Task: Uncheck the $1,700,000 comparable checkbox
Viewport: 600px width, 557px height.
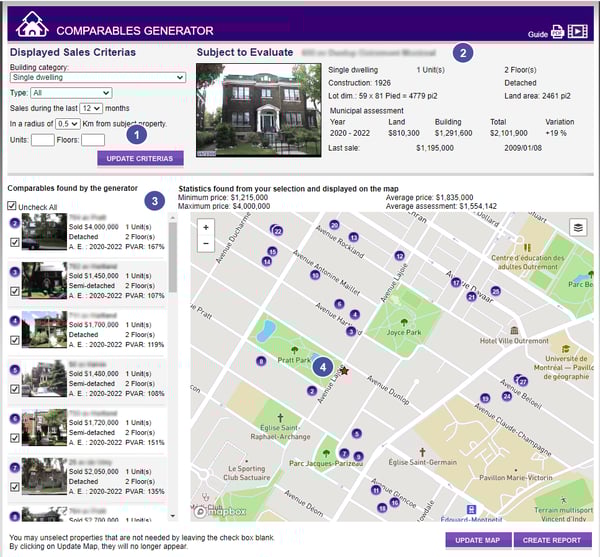Action: (15, 340)
